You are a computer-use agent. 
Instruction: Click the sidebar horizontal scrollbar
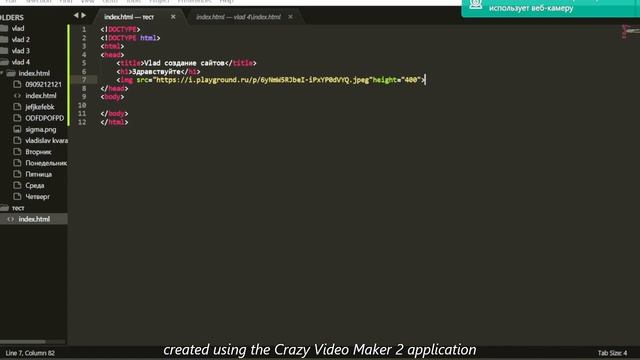point(23,341)
